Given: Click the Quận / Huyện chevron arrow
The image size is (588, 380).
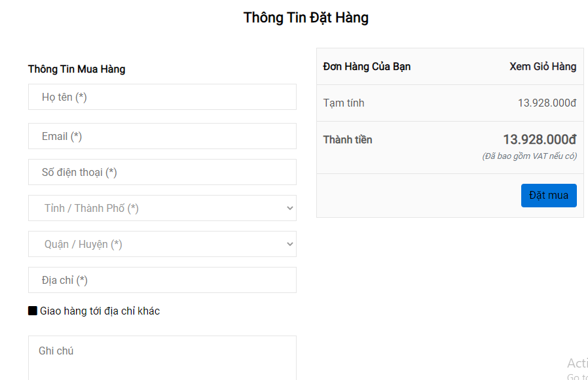Looking at the screenshot, I should click(x=290, y=244).
